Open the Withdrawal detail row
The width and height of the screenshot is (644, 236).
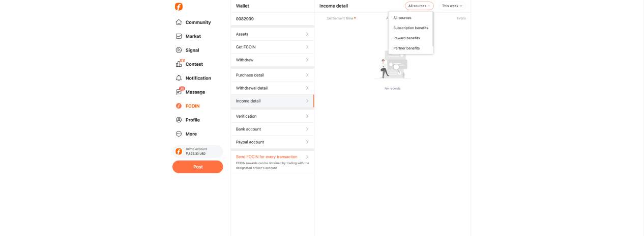tap(272, 88)
